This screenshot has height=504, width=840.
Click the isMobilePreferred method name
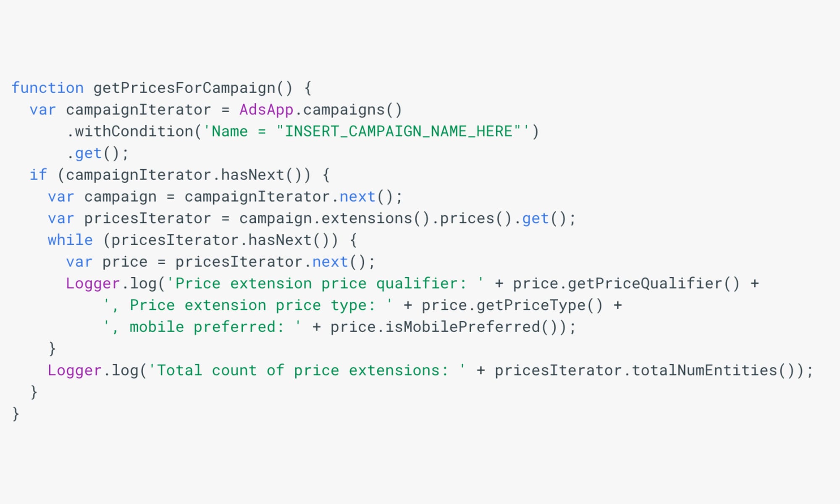(x=462, y=327)
